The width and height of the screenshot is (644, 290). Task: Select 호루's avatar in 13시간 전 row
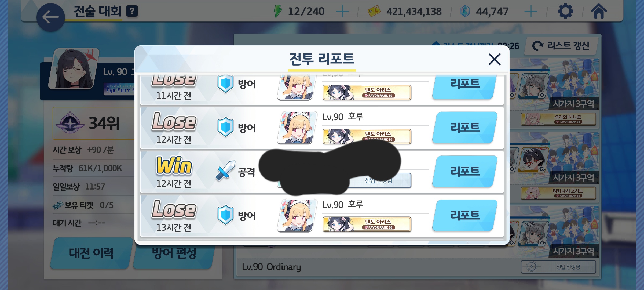(297, 215)
